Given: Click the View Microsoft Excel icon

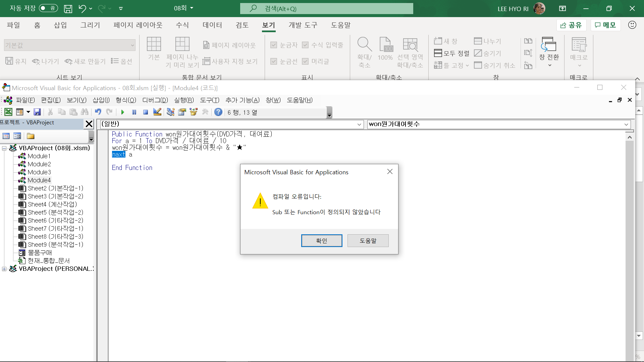Looking at the screenshot, I should tap(8, 112).
